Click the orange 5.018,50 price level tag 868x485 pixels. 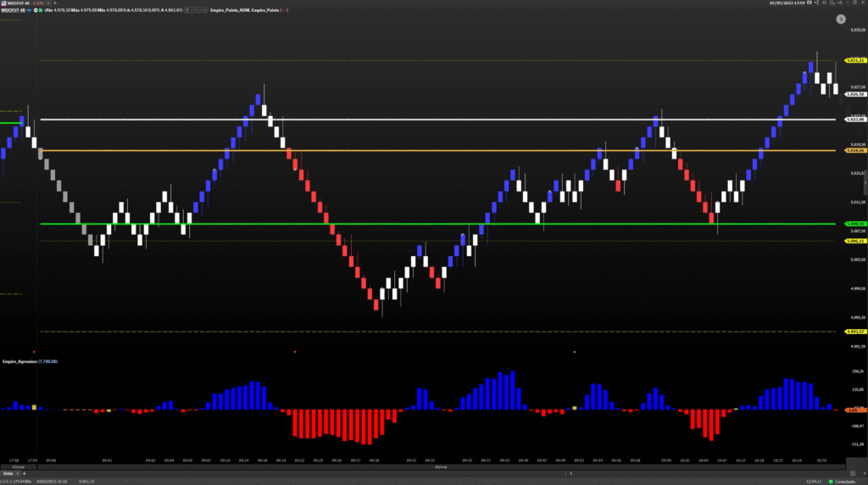[853, 151]
